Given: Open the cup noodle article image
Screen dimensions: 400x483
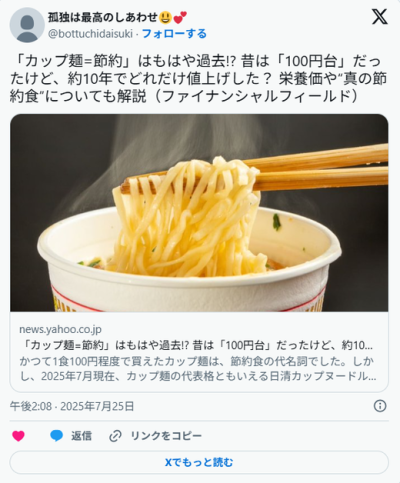Looking at the screenshot, I should (199, 213).
